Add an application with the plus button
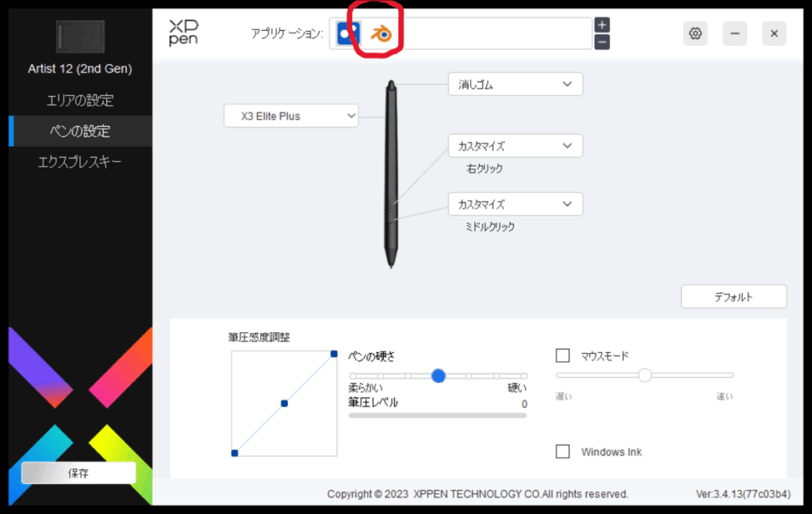 [602, 25]
